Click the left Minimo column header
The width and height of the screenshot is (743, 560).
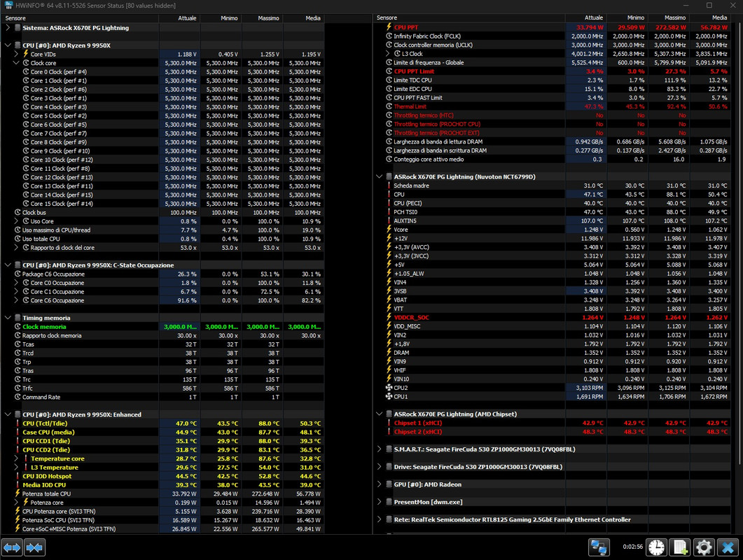tap(221, 18)
